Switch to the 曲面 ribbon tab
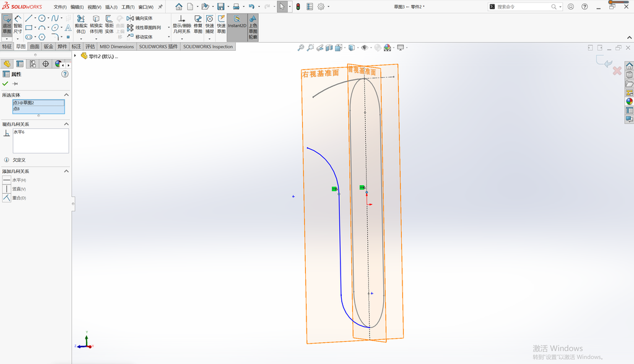Screen dimensions: 634x364 35,46
